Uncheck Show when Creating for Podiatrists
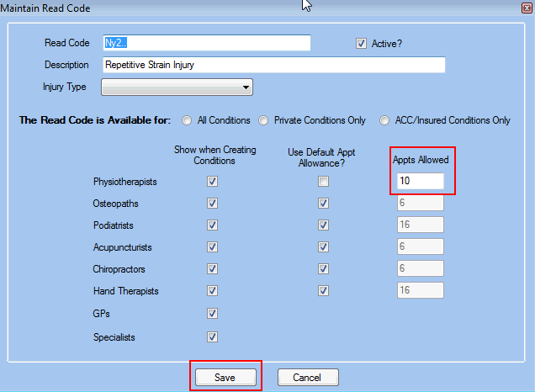This screenshot has width=535, height=392. (x=213, y=225)
